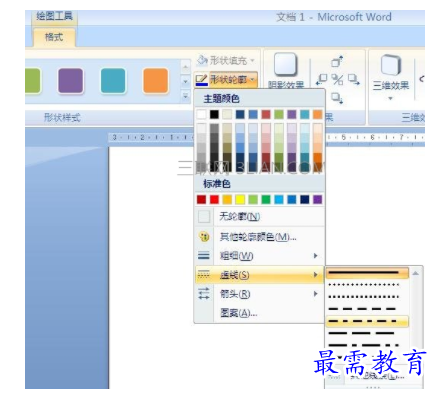
Task: Pick dark red in standard colors
Action: tap(201, 199)
